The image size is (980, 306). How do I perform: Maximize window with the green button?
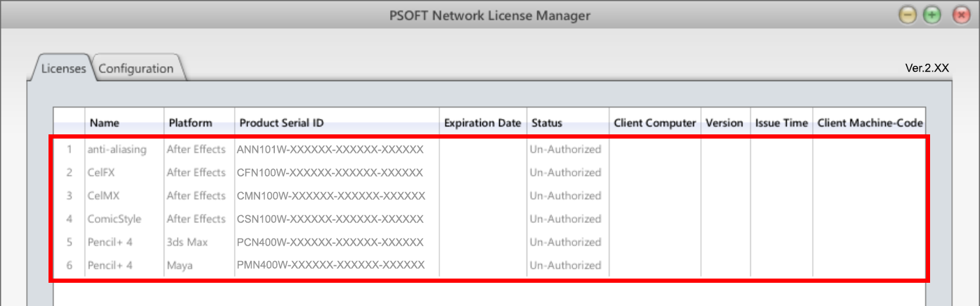click(931, 15)
